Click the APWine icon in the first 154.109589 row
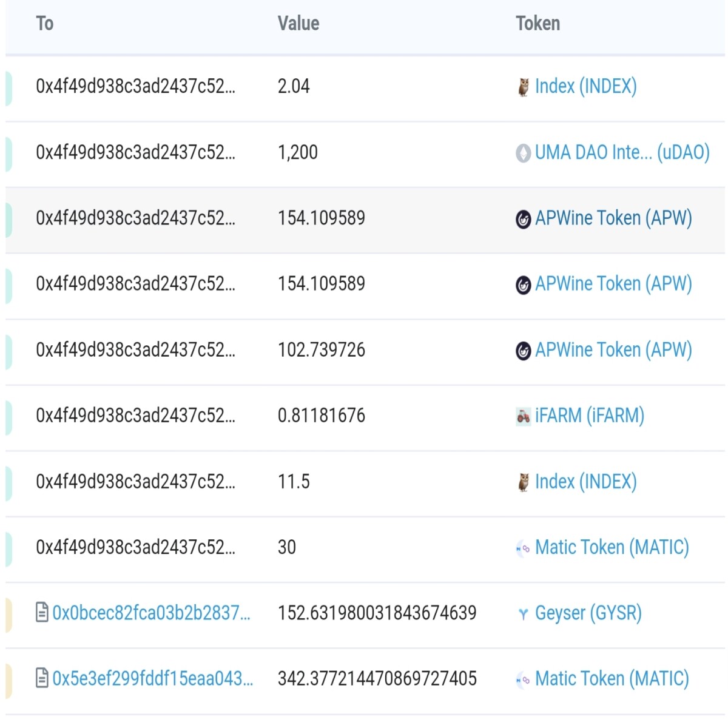The image size is (728, 728). click(523, 219)
